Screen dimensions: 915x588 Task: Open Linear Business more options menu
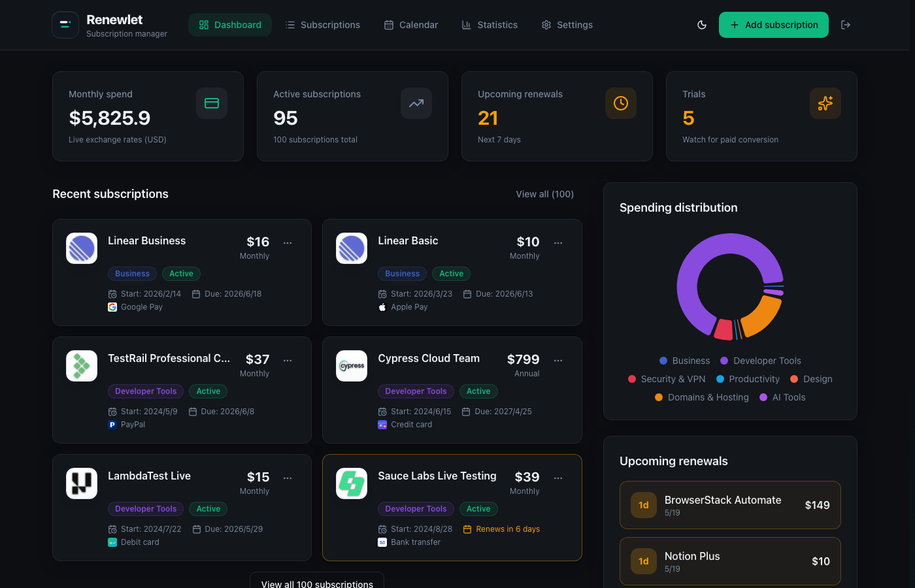click(x=288, y=243)
